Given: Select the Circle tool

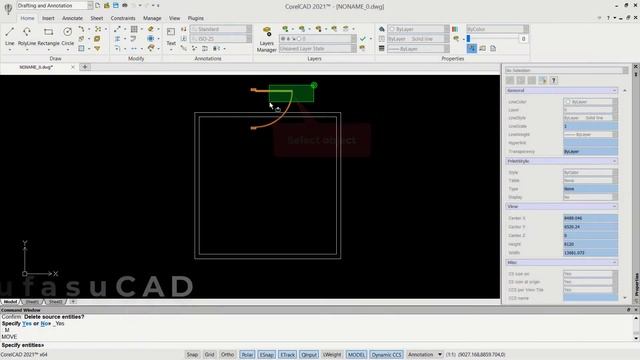Looking at the screenshot, I should [x=68, y=35].
